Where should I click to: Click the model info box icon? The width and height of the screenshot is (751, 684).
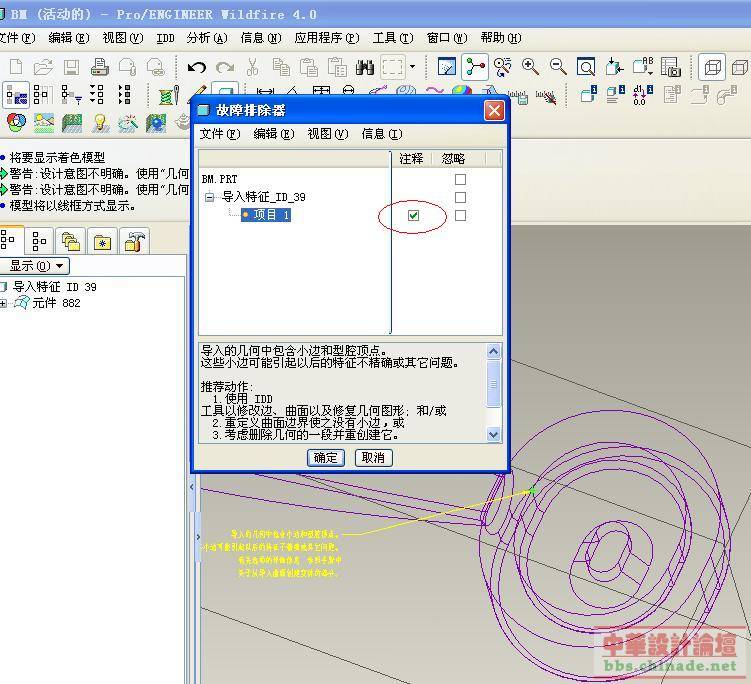589,94
